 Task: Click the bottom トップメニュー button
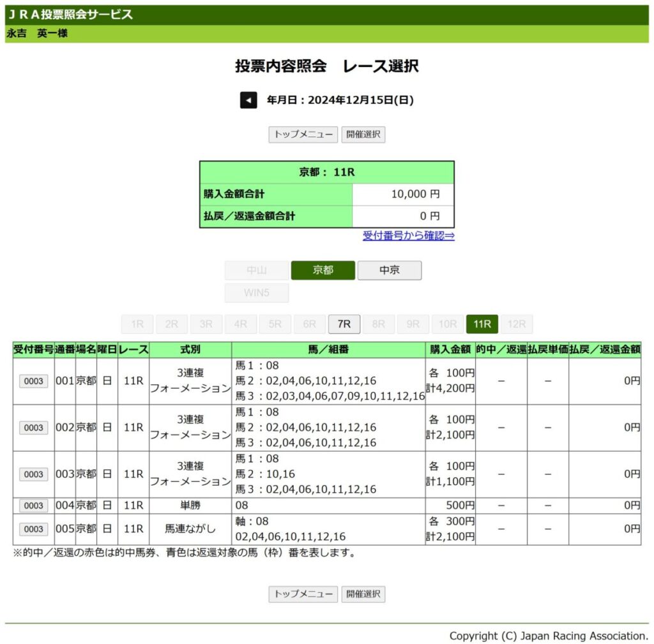(x=303, y=594)
